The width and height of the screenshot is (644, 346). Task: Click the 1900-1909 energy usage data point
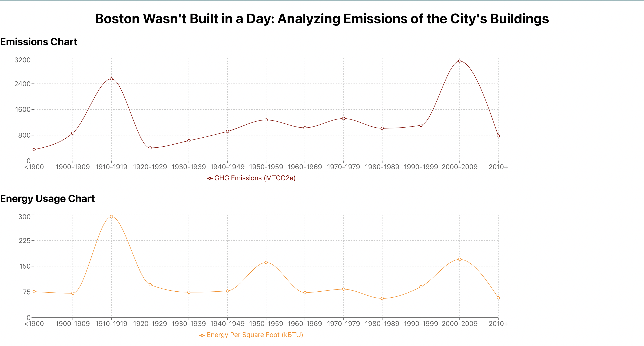(73, 294)
